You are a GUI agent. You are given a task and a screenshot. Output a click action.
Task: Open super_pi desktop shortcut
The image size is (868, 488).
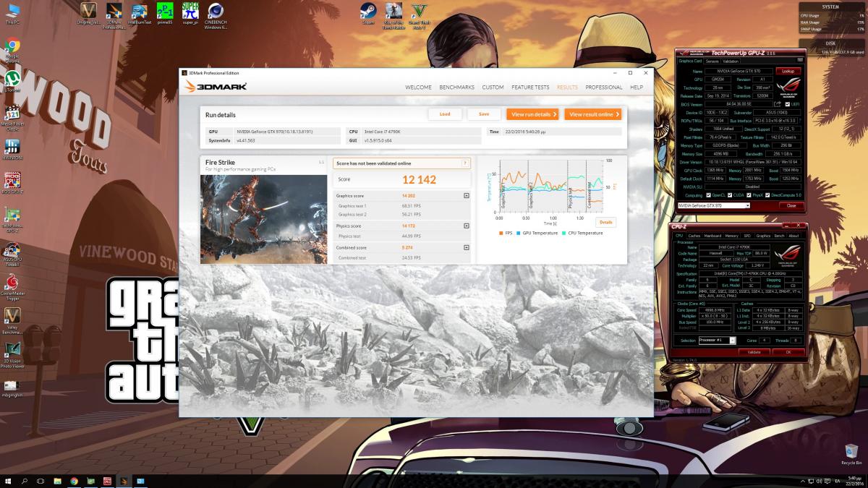[x=190, y=13]
